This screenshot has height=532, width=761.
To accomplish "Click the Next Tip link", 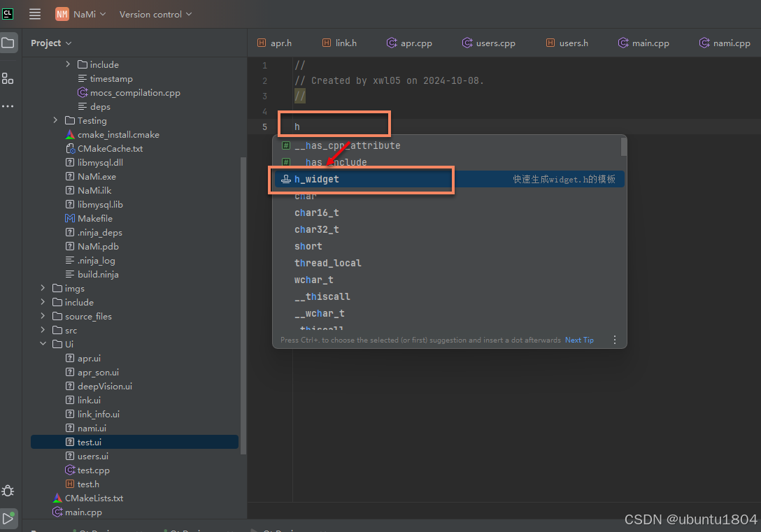I will (x=579, y=339).
